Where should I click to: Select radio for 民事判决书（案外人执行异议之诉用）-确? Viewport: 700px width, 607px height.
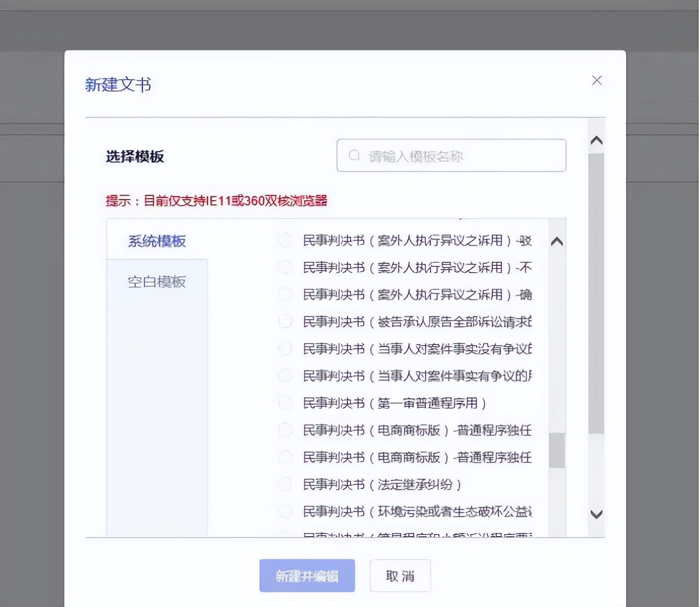click(x=285, y=294)
